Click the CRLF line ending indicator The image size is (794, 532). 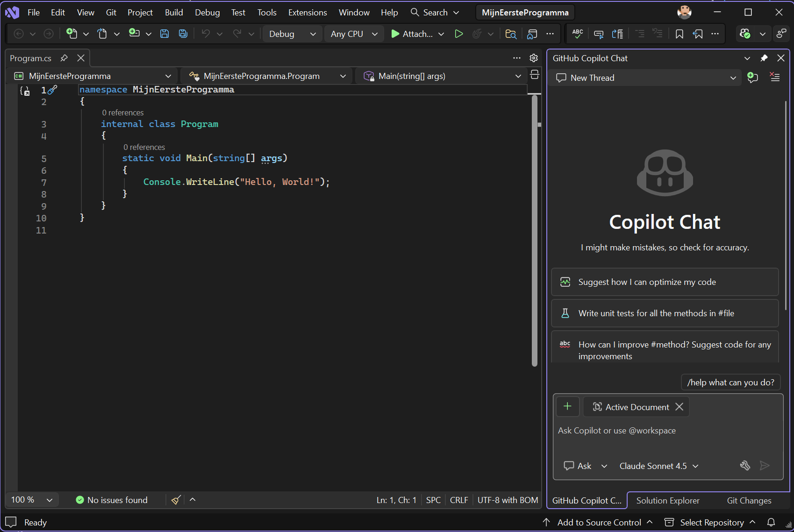(x=459, y=500)
